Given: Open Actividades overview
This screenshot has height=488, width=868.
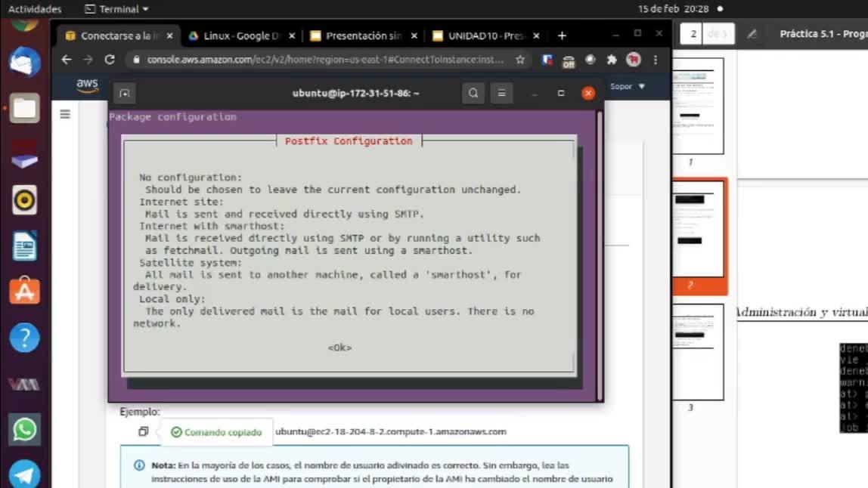Looking at the screenshot, I should [x=34, y=9].
